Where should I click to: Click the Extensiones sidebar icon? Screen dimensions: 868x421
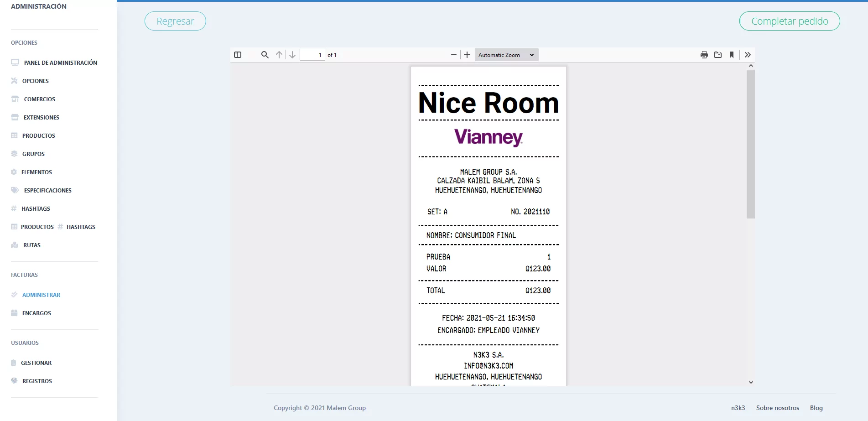15,117
